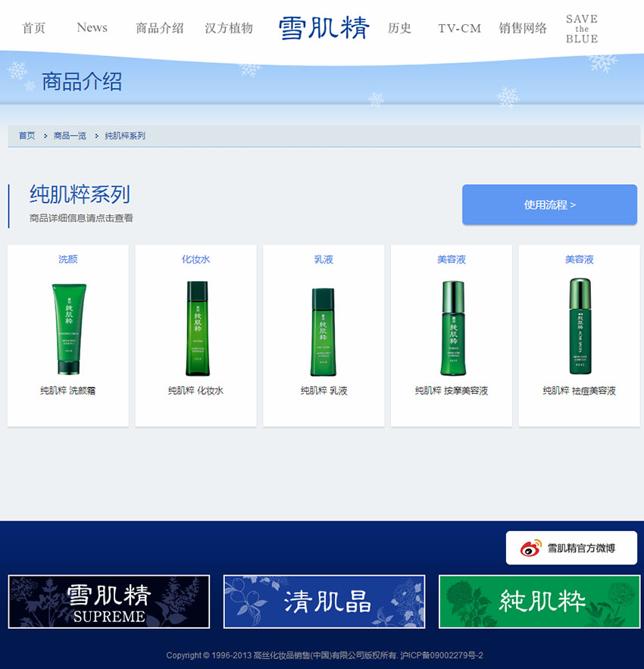Screen dimensions: 644x669
Task: Click the 纯肌粹 乳液 product name
Action: click(x=324, y=390)
